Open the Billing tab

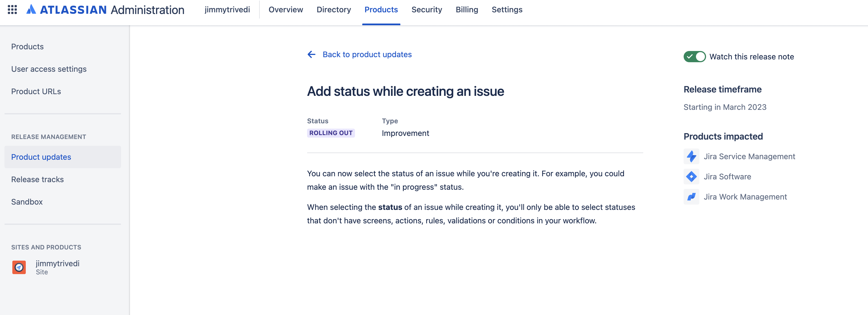tap(467, 10)
